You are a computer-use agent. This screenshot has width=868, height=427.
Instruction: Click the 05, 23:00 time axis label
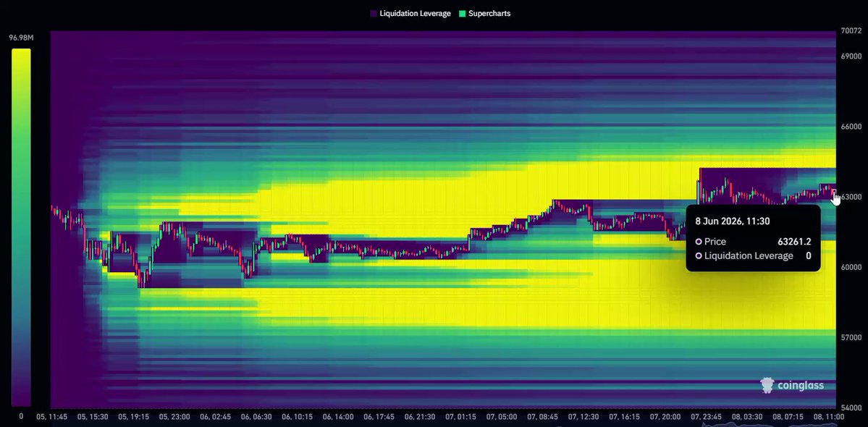point(174,416)
